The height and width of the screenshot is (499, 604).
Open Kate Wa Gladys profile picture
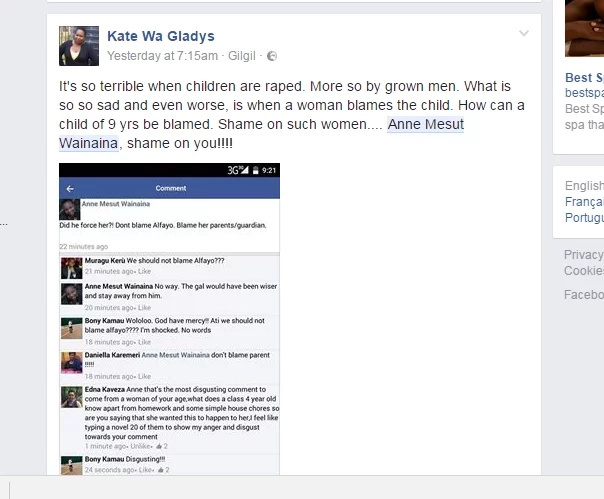(x=79, y=46)
